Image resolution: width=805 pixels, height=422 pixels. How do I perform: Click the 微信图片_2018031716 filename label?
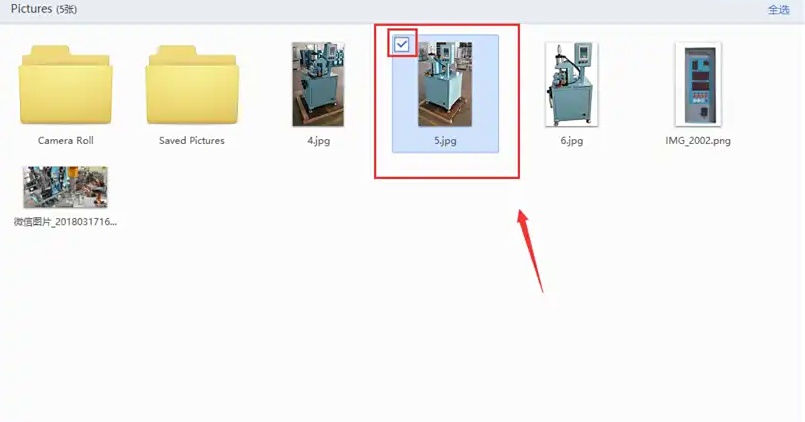click(x=65, y=222)
